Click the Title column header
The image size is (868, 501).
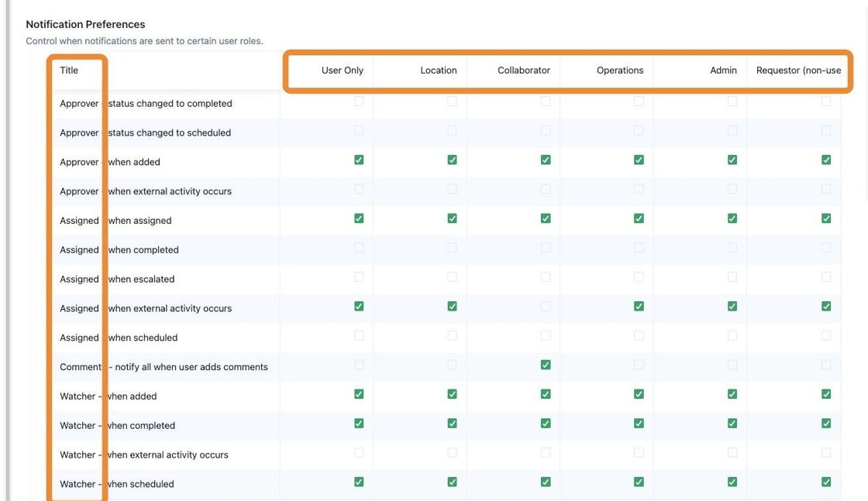(x=69, y=70)
